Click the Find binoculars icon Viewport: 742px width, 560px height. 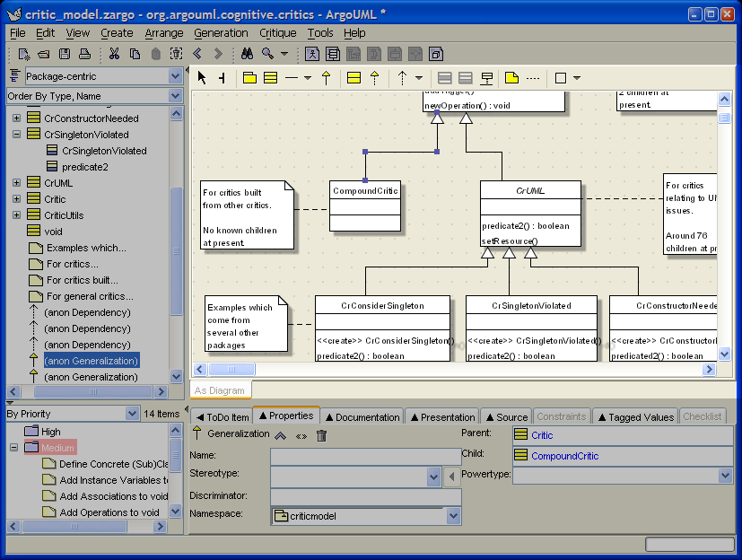(x=246, y=54)
